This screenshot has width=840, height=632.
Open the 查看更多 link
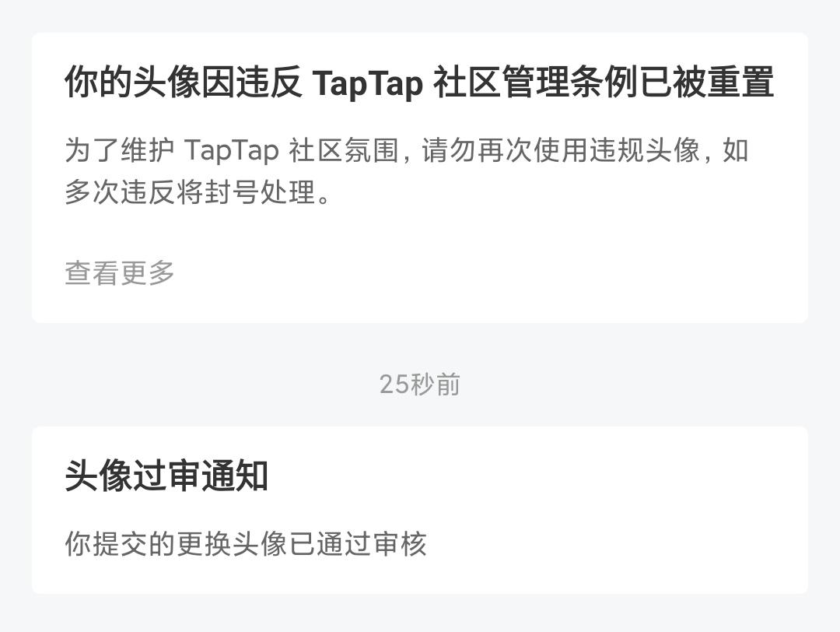click(x=120, y=273)
